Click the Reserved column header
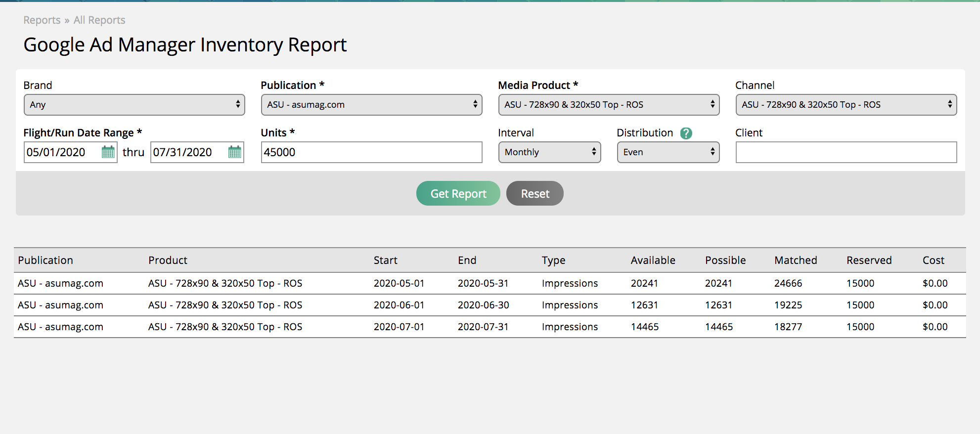Image resolution: width=980 pixels, height=434 pixels. coord(869,260)
